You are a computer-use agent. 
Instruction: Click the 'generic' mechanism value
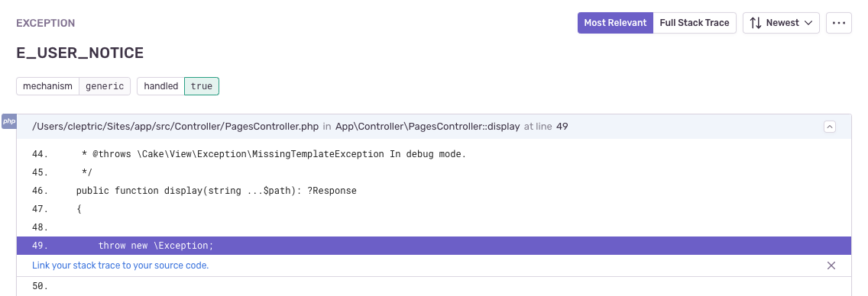(105, 86)
